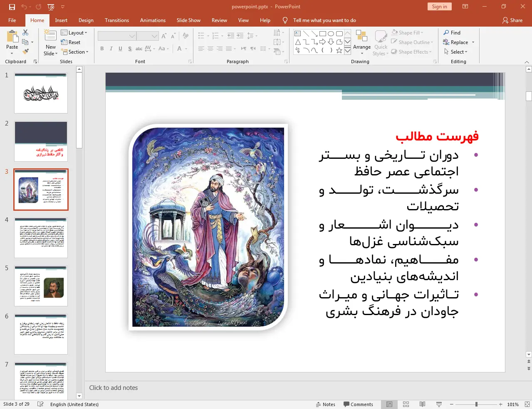Open the font size combo box
This screenshot has width=532, height=409.
tap(147, 36)
